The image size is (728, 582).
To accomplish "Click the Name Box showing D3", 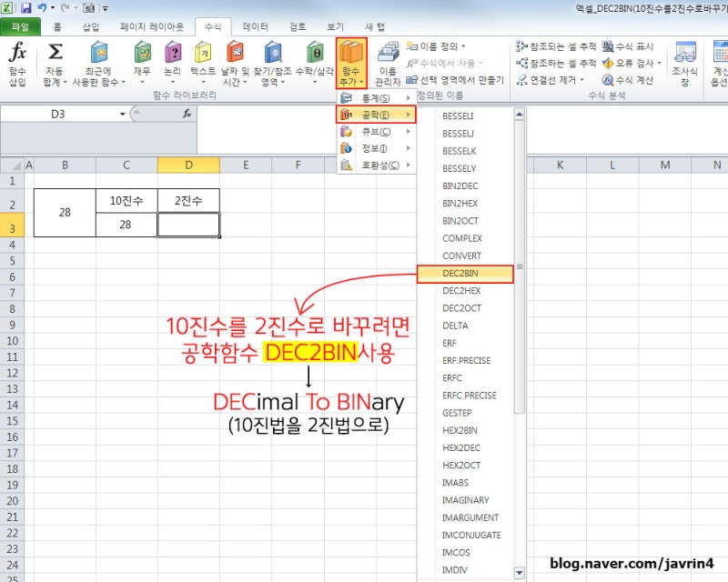I will (58, 114).
